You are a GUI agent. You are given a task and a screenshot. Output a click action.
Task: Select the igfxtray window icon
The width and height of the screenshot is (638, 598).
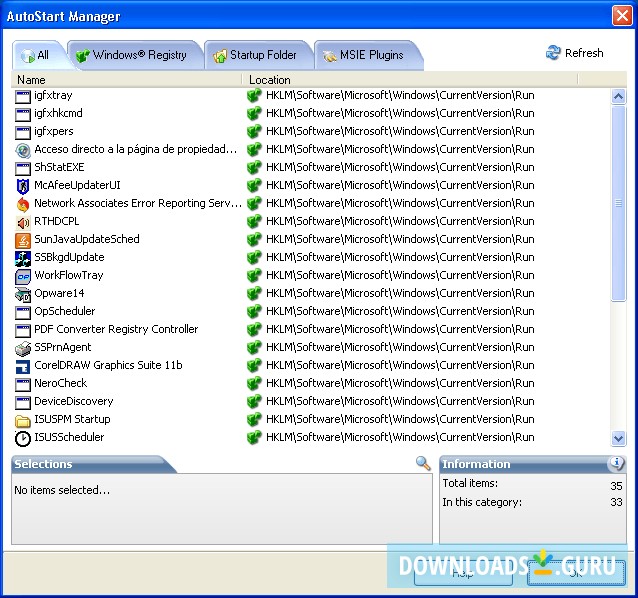point(23,96)
